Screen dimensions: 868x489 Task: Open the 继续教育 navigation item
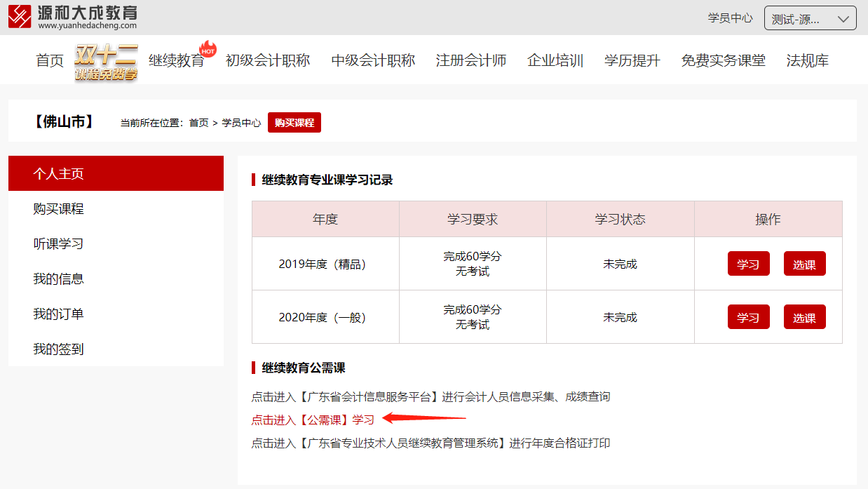[177, 61]
